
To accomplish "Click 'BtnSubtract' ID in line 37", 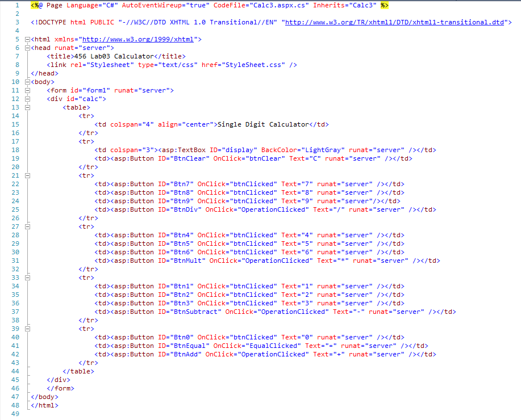I will coord(195,312).
